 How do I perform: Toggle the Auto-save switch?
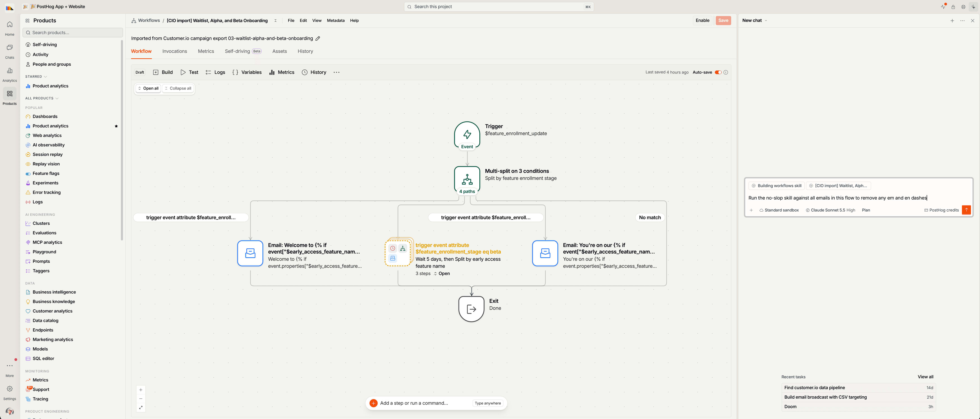tap(718, 72)
